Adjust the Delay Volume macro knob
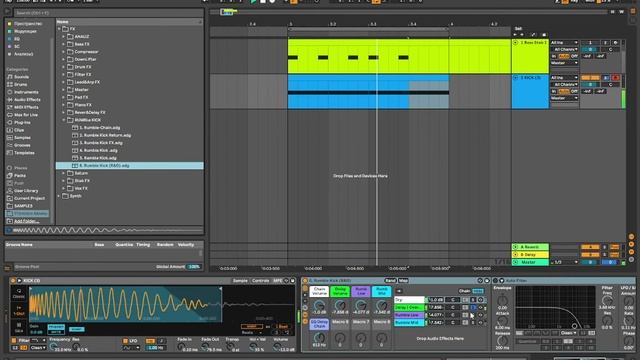Screen dimensions: 640x360 point(340,305)
